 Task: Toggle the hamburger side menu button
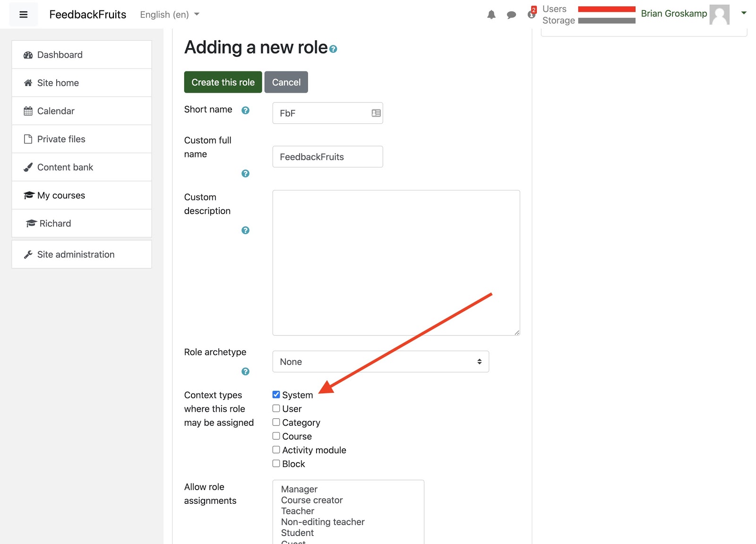[x=23, y=15]
